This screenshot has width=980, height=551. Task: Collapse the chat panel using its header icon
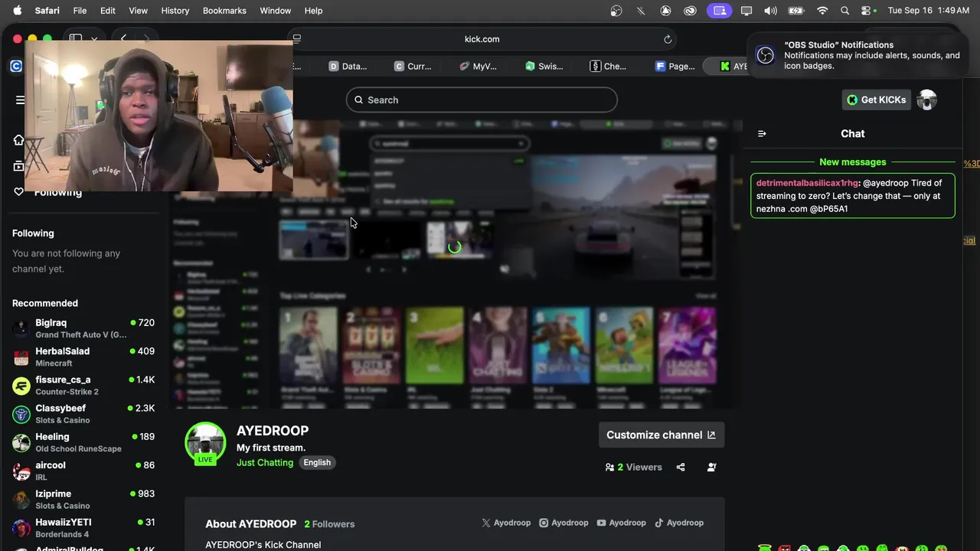tap(762, 134)
